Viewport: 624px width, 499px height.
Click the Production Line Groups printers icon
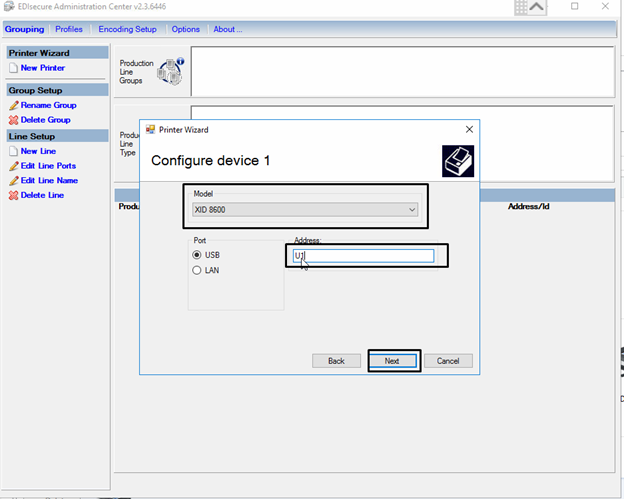[171, 70]
